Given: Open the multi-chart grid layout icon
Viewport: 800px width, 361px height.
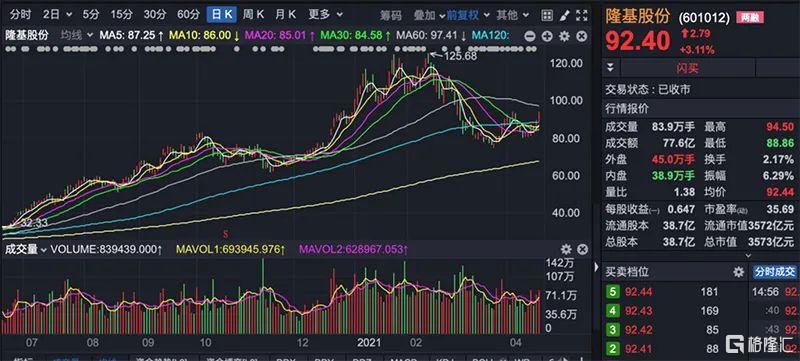Looking at the screenshot, I should (546, 15).
